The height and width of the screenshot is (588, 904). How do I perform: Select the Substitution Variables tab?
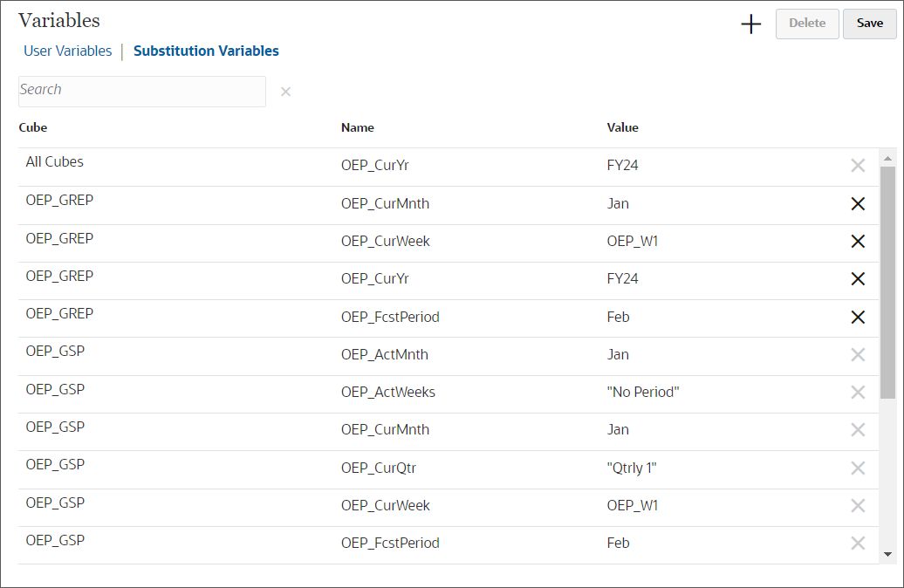coord(206,51)
